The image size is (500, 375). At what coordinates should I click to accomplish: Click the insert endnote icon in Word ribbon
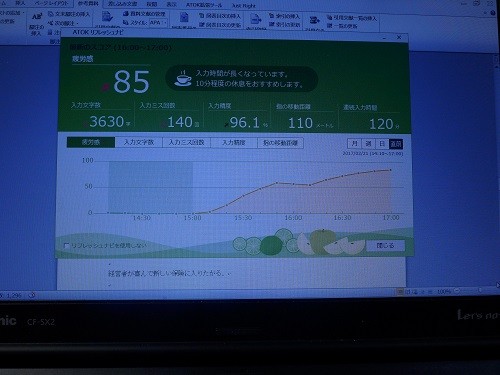[69, 14]
